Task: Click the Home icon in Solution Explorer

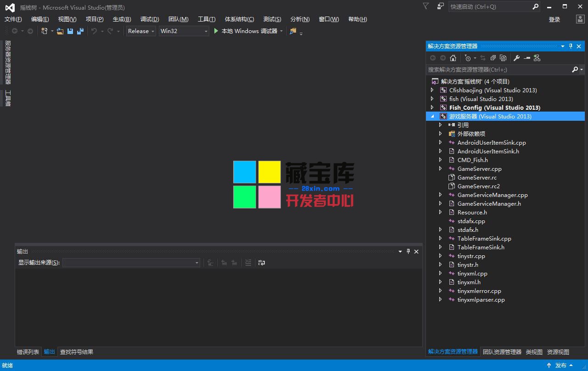Action: coord(453,58)
